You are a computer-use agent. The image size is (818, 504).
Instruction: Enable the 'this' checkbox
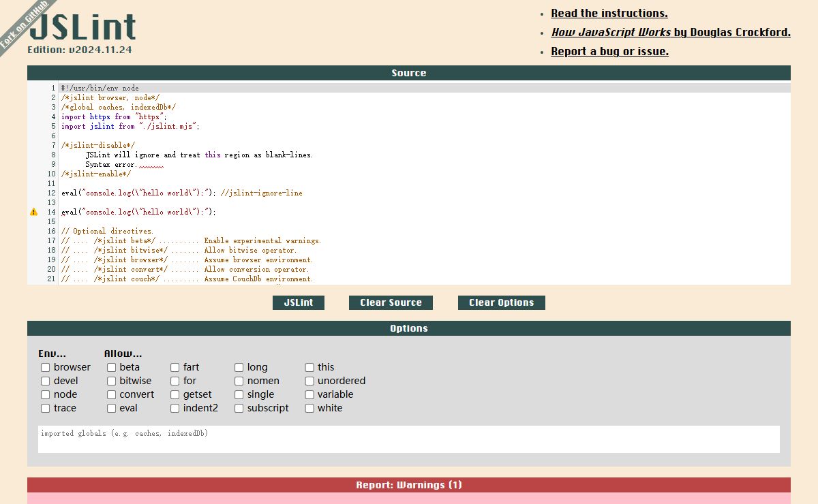[x=309, y=368]
